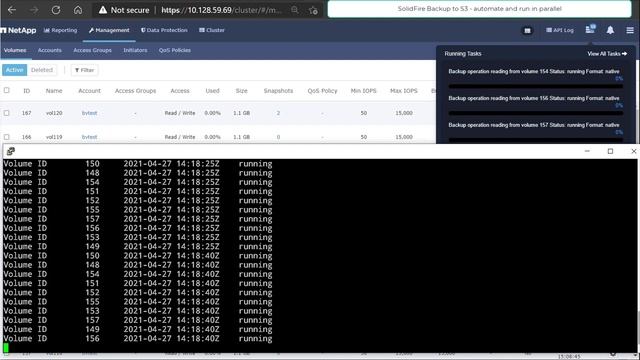Viewport: 640px width, 360px height.
Task: Add page to favorites with star icon
Action: (313, 10)
